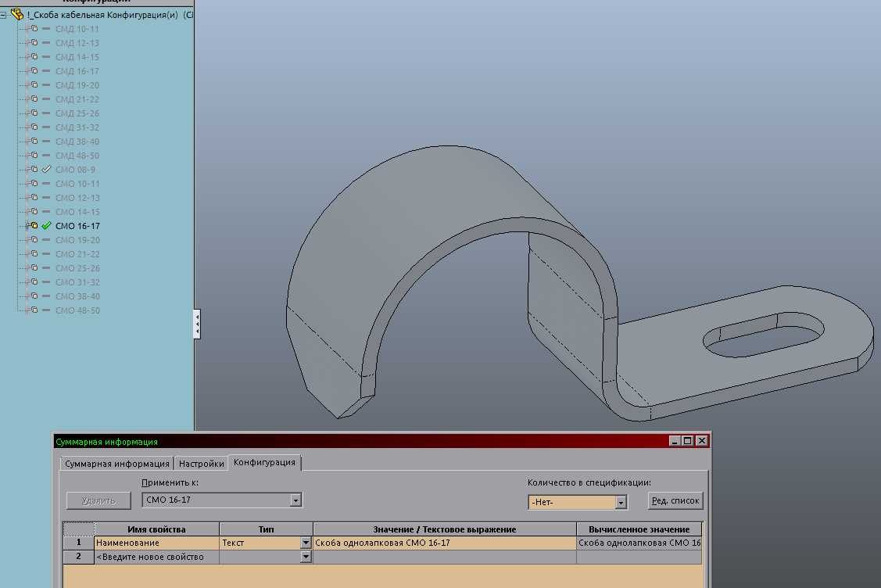Screen dimensions: 881x588
Task: Select the СМО 16-17 configuration icon
Action: (33, 225)
